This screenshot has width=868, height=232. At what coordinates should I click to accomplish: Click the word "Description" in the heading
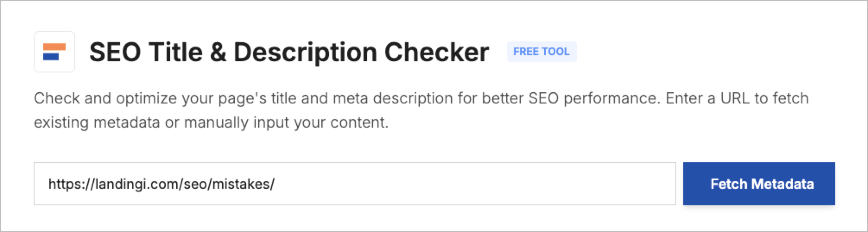[x=305, y=53]
